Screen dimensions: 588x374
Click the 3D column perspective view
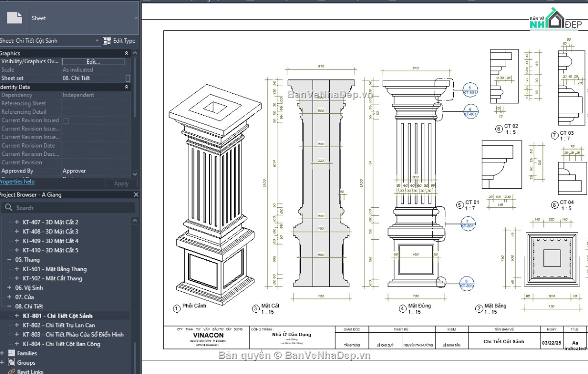coord(215,196)
